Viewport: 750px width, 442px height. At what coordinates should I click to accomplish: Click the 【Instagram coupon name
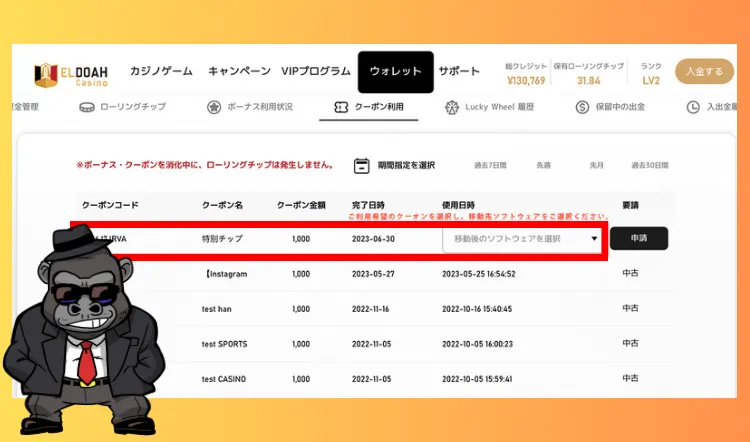tap(225, 274)
